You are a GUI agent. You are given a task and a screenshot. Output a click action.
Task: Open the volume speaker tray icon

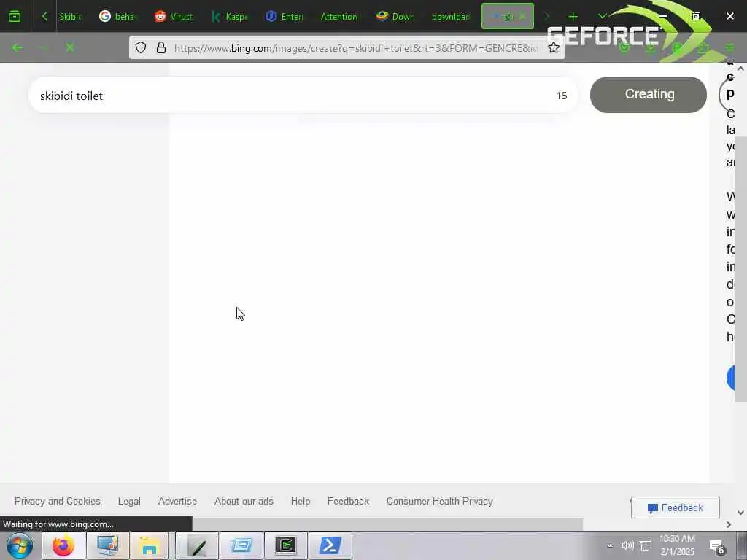(627, 545)
